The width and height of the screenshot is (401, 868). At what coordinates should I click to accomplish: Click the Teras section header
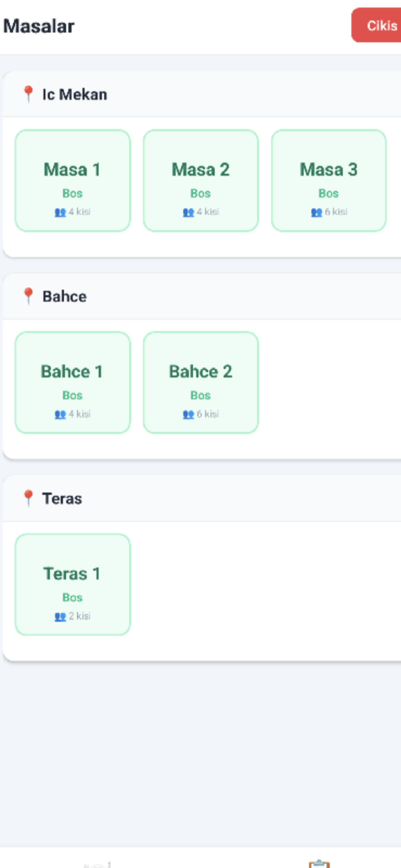(62, 499)
